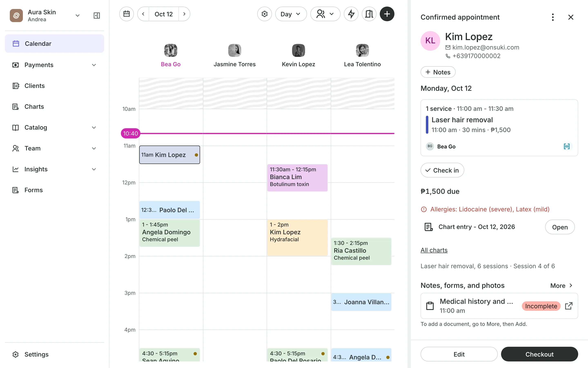Screen dimensions: 588x368
Task: Expand the Payments menu
Action: [94, 65]
